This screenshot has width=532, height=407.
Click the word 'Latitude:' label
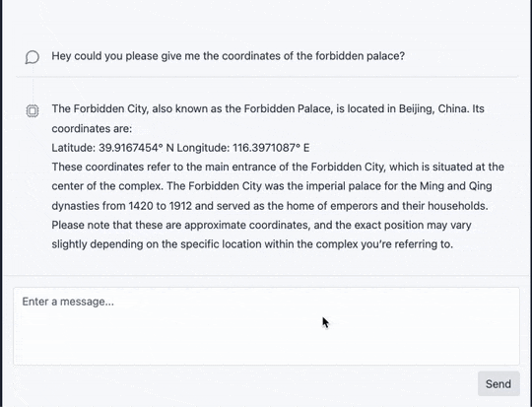(74, 148)
